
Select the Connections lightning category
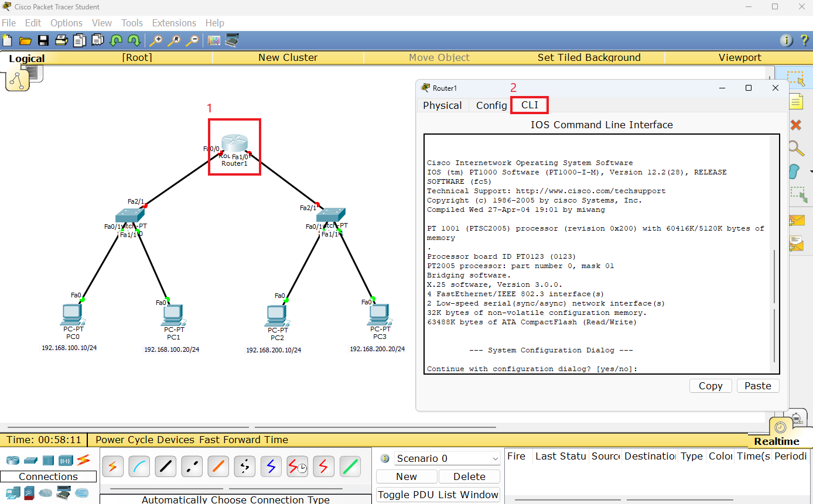83,460
